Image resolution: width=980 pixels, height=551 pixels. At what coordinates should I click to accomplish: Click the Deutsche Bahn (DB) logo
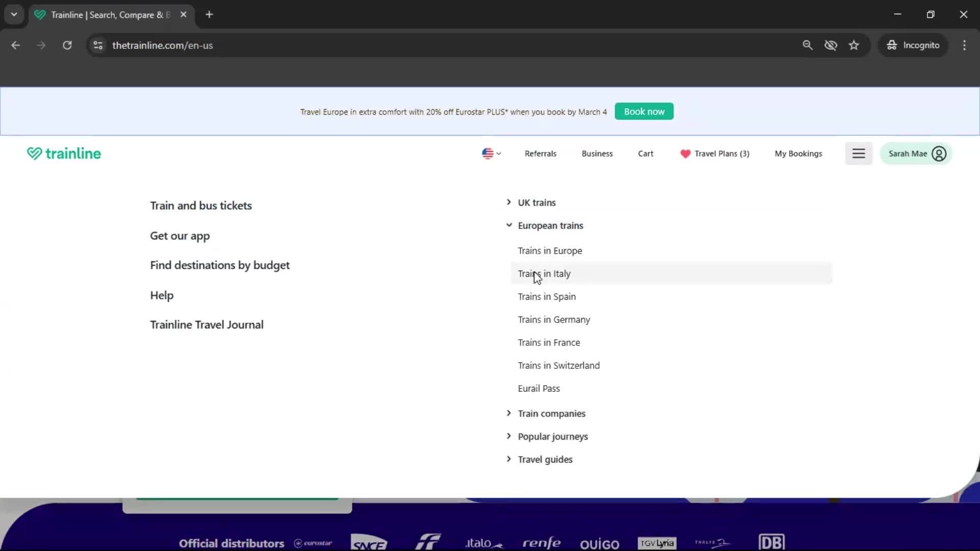tap(772, 542)
